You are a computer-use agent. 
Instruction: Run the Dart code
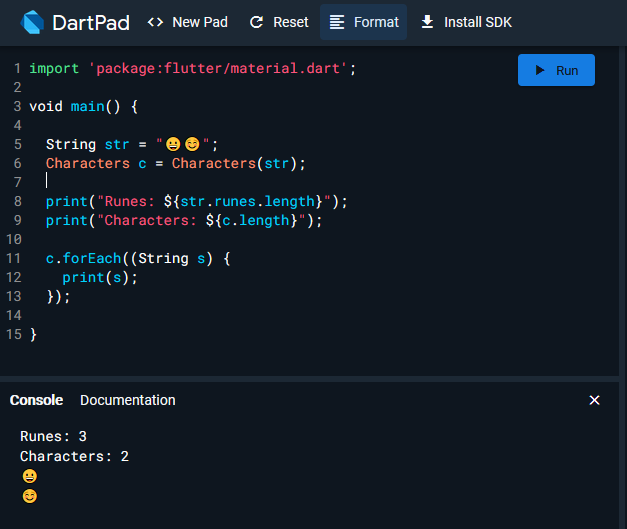[x=556, y=70]
